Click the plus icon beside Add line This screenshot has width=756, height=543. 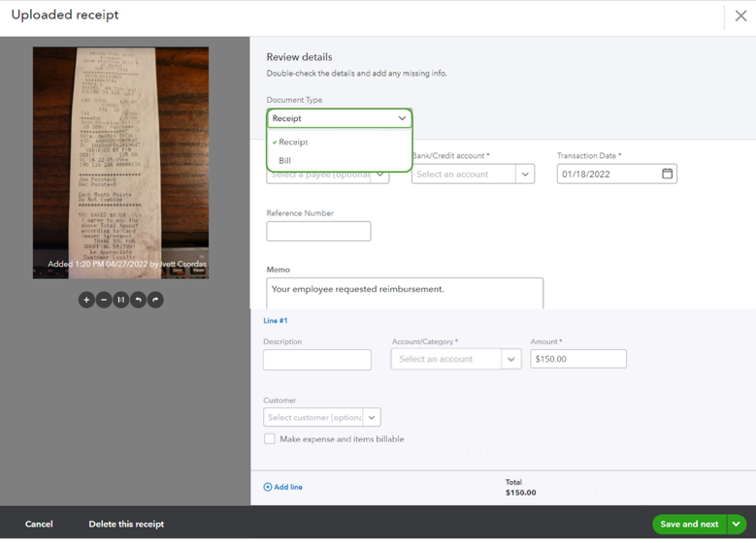click(x=268, y=487)
